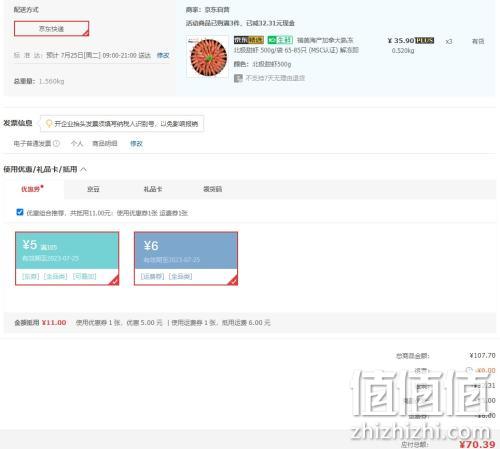Image resolution: width=500 pixels, height=449 pixels.
Task: Click 修改 link next to delivery time
Action: coord(163,55)
